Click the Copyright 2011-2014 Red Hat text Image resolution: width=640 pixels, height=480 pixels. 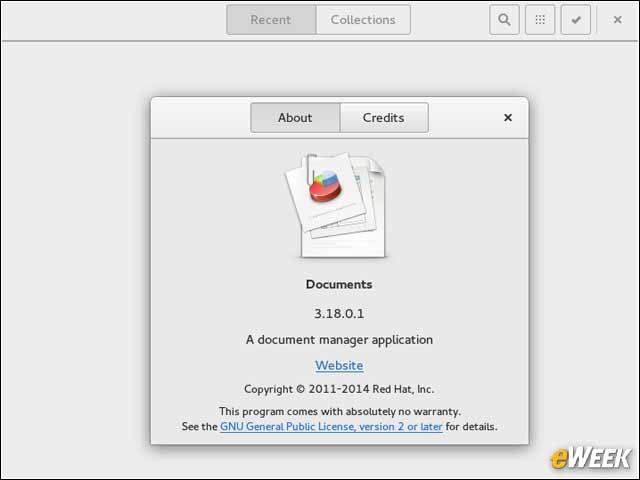339,389
